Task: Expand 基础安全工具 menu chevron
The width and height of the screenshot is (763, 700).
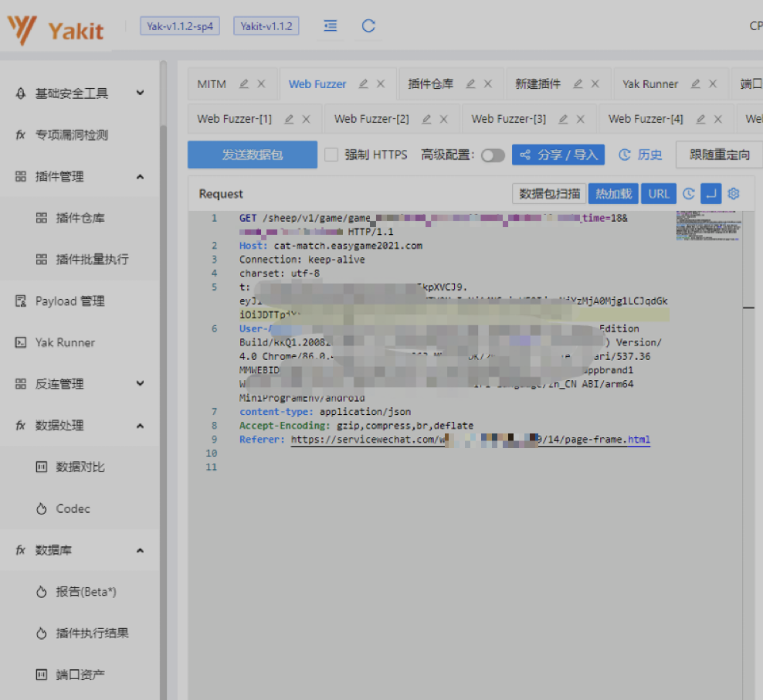Action: pyautogui.click(x=140, y=93)
